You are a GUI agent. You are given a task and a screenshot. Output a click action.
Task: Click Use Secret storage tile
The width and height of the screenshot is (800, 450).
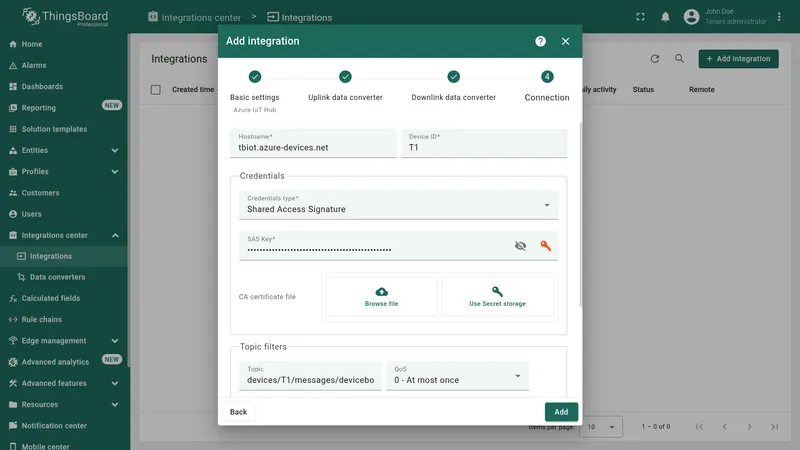[497, 296]
